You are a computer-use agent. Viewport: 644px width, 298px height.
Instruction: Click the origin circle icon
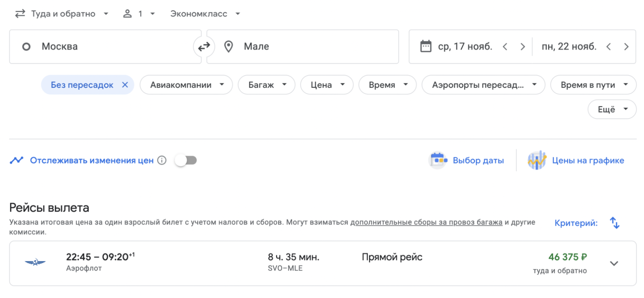pyautogui.click(x=26, y=47)
